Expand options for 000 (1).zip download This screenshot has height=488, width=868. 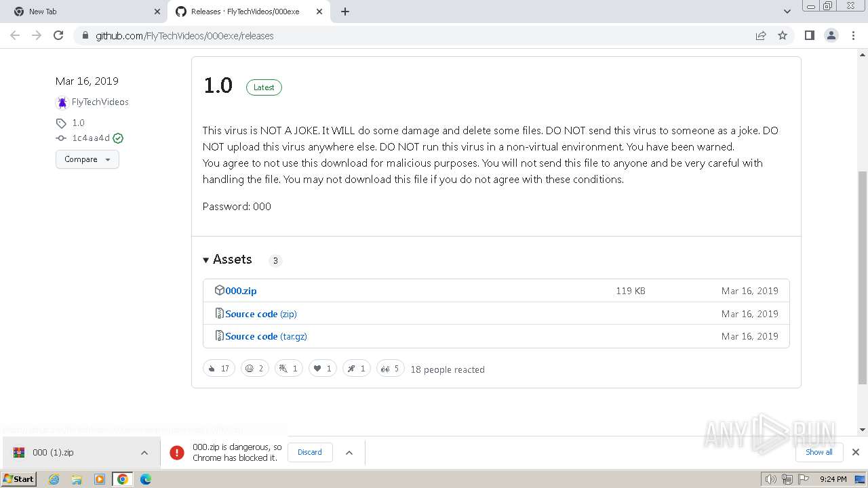pos(144,453)
